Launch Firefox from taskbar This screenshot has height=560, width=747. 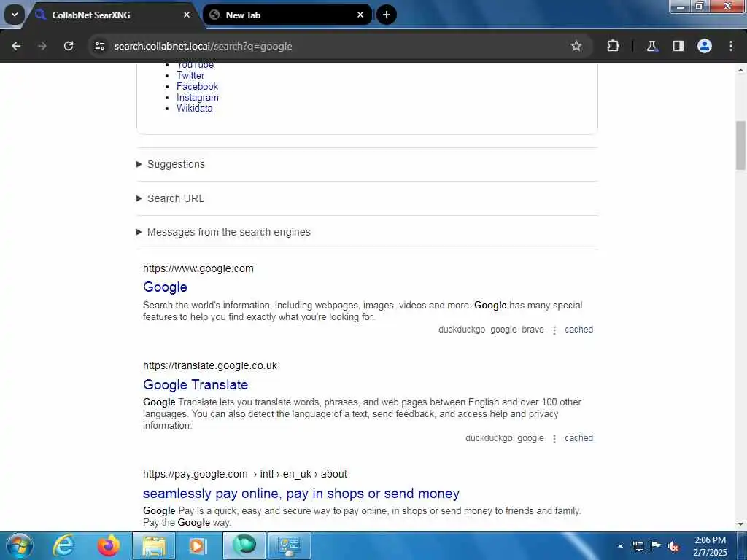pyautogui.click(x=108, y=545)
